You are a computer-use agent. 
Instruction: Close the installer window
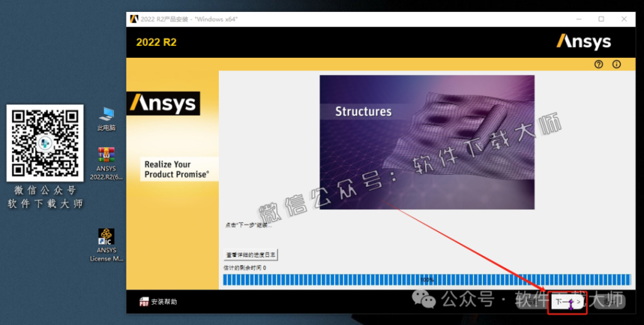click(x=624, y=19)
